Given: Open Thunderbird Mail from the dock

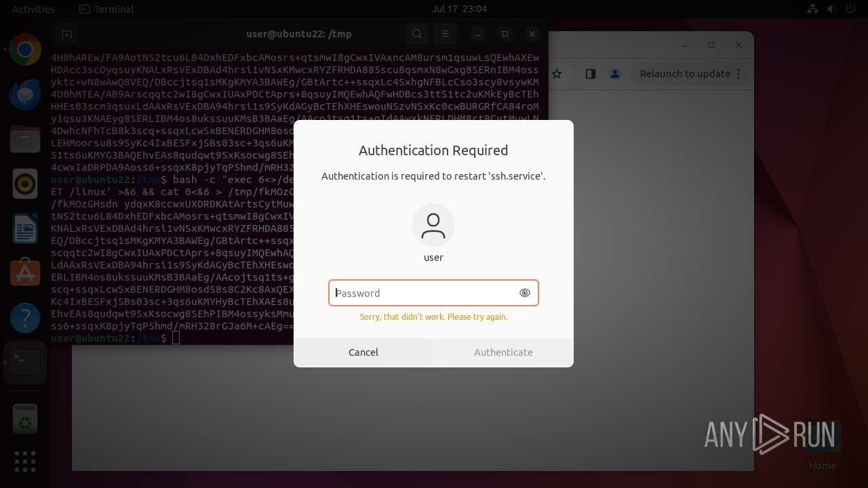Looking at the screenshot, I should point(25,95).
